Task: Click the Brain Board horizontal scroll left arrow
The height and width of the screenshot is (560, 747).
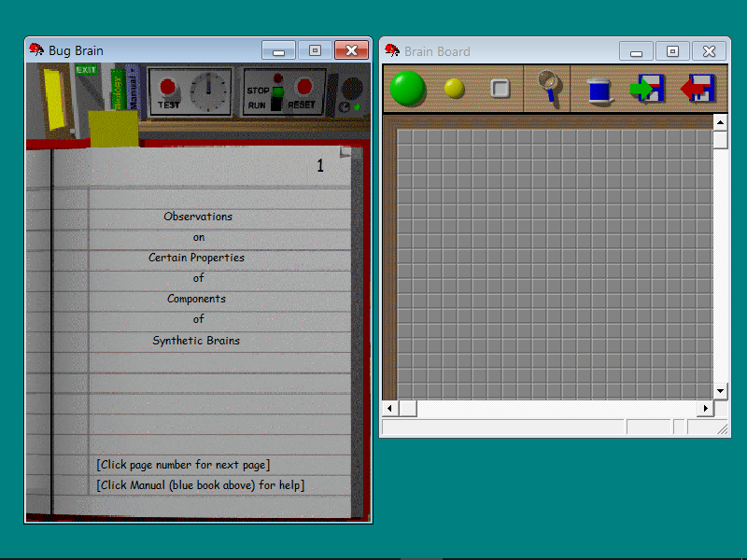Action: [390, 408]
